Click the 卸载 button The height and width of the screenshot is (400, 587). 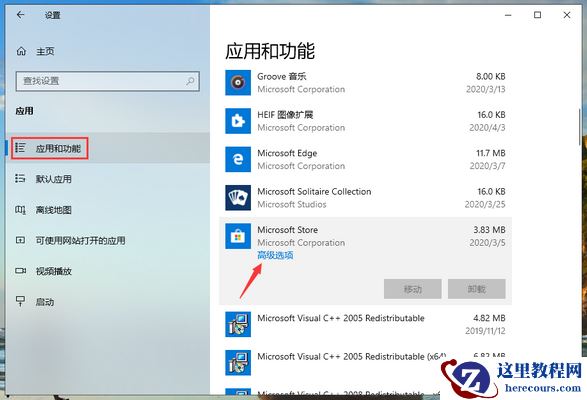(477, 289)
